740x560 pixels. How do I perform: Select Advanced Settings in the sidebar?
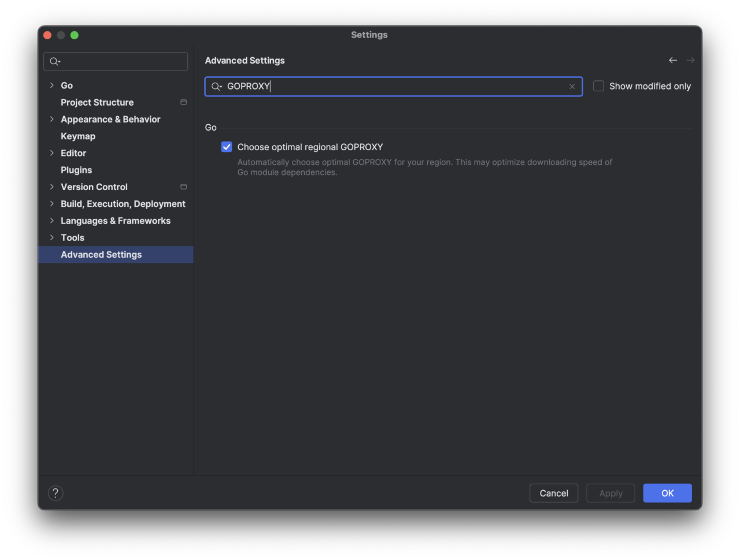[116, 255]
